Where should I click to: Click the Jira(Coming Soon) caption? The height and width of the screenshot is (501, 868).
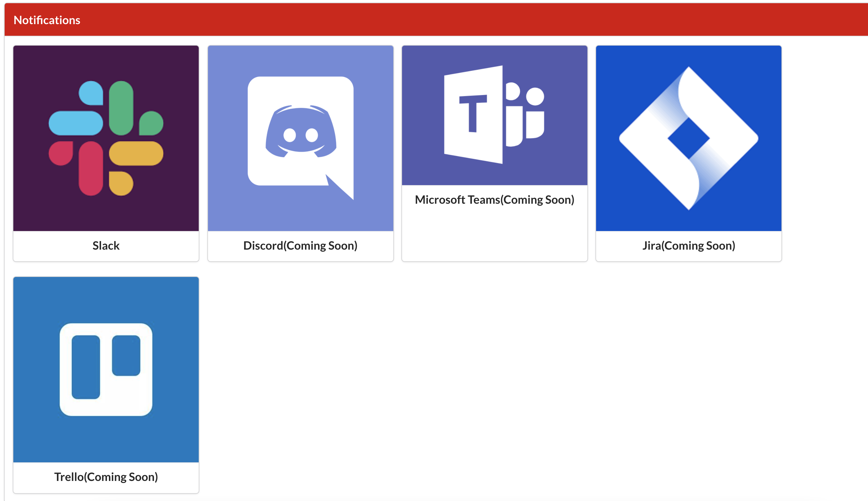[688, 245]
